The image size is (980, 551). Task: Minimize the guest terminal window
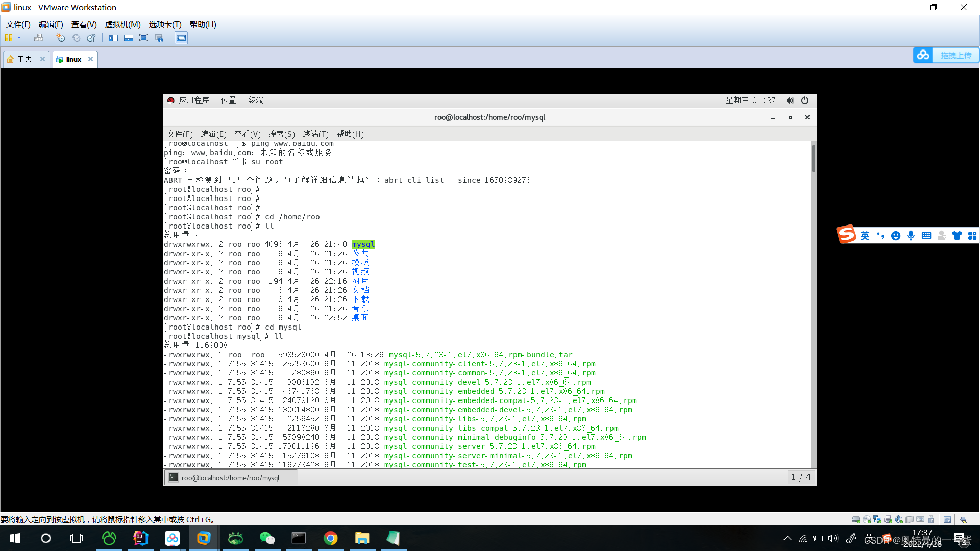coord(773,117)
